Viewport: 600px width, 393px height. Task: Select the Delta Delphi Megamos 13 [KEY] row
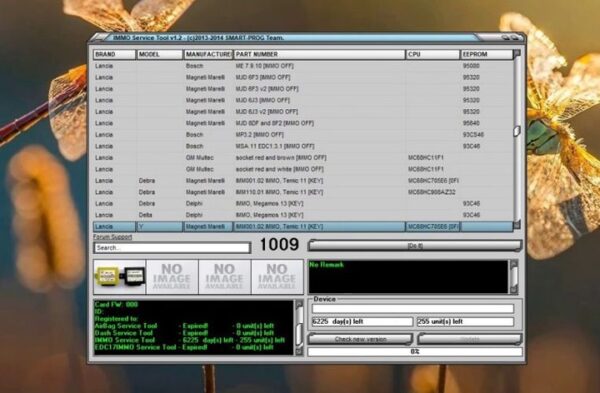click(303, 215)
